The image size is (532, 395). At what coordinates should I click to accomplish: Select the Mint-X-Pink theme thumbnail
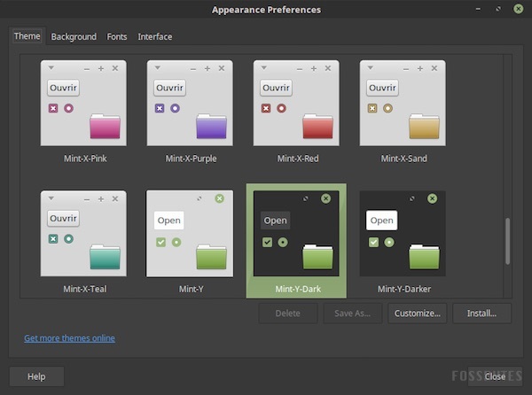[83, 103]
